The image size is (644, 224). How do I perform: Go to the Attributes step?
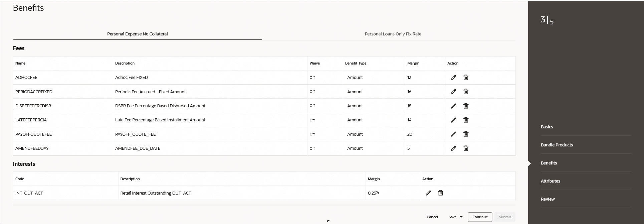(x=551, y=181)
